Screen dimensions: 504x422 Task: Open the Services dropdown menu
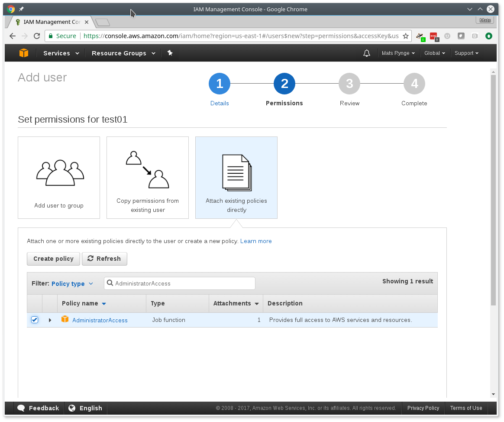click(61, 53)
